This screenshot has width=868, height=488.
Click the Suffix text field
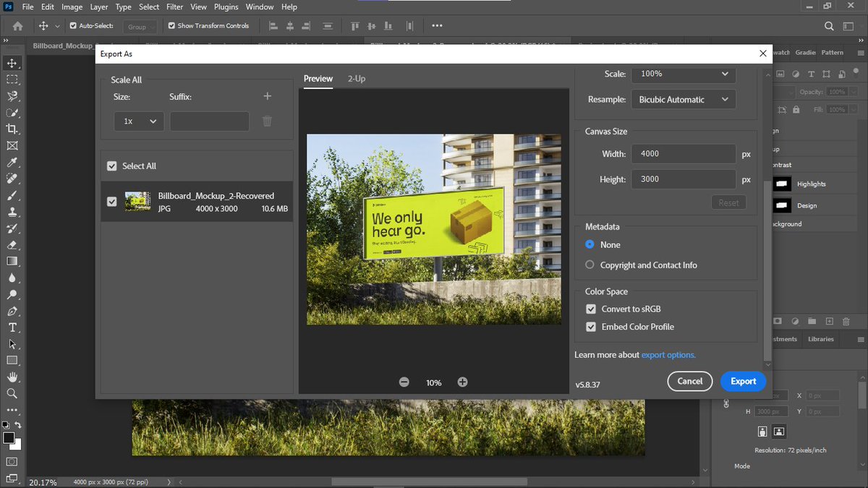point(210,121)
